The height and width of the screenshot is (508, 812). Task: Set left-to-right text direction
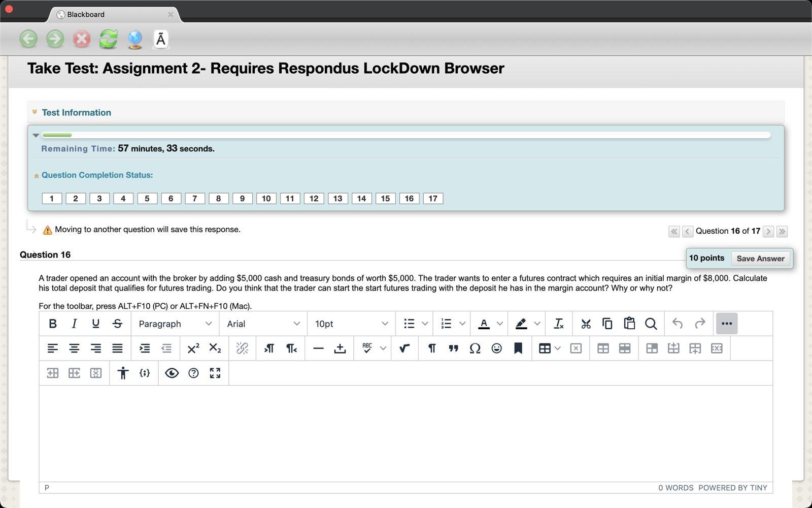tap(269, 348)
